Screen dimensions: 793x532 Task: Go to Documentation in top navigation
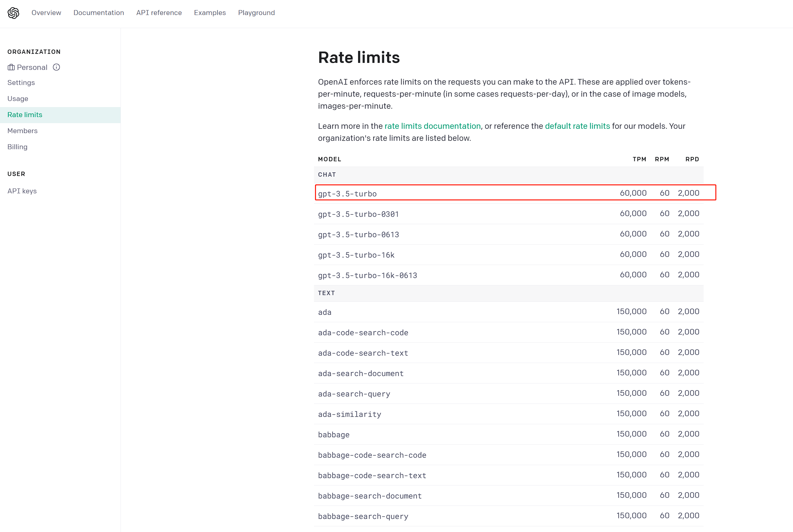[x=98, y=13]
